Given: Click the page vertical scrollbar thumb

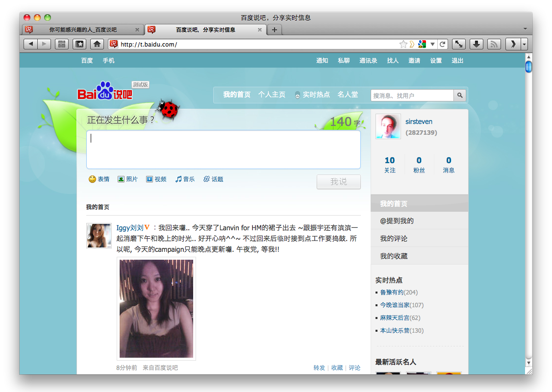Looking at the screenshot, I should (529, 67).
